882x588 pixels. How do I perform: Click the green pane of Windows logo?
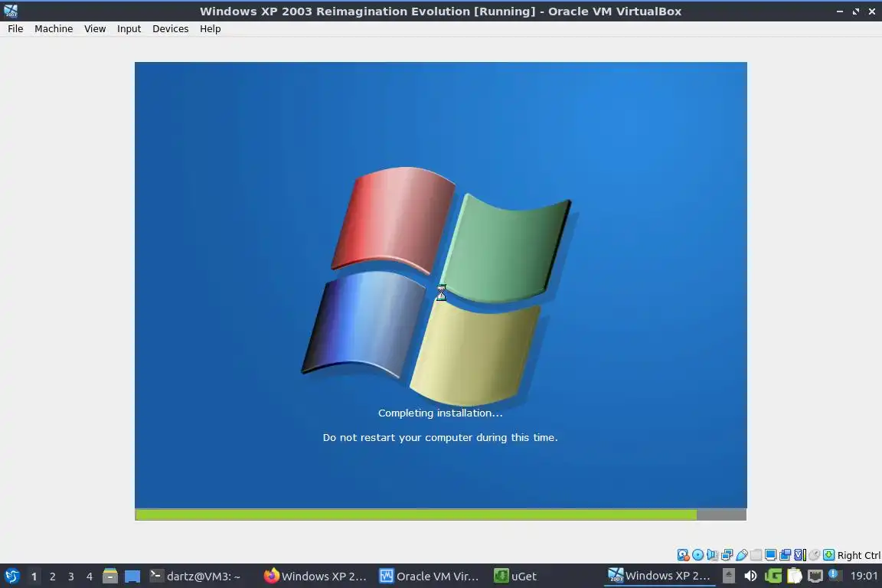[506, 247]
